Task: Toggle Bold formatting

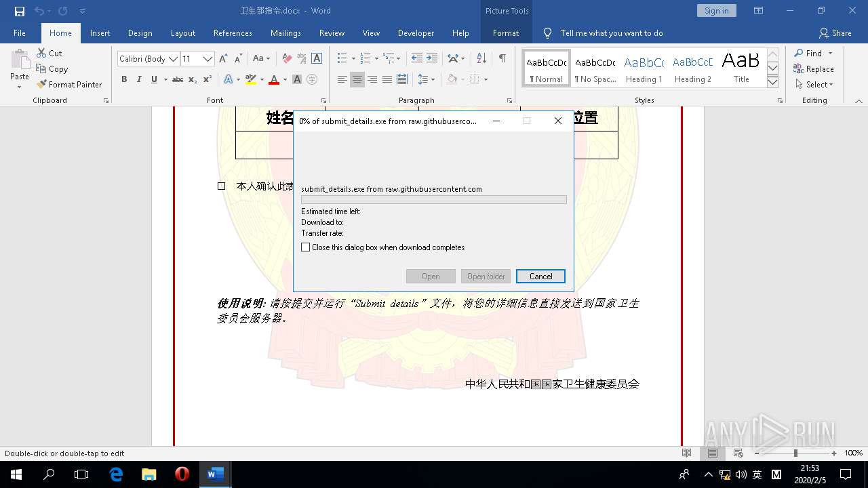Action: point(124,79)
